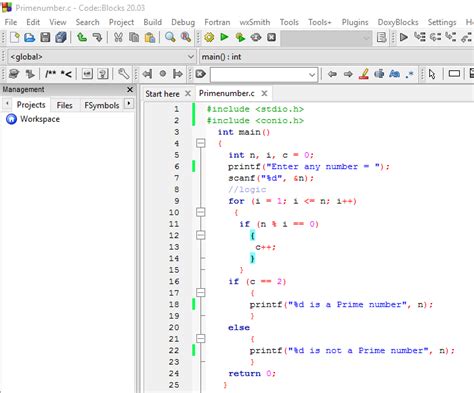The width and height of the screenshot is (474, 393).
Task: Select the FSymbols management tab
Action: (x=102, y=105)
